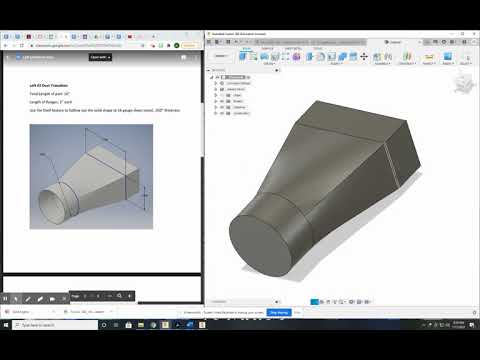This screenshot has height=360, width=480.
Task: Open the Assemble dropdown menu
Action: (x=382, y=63)
